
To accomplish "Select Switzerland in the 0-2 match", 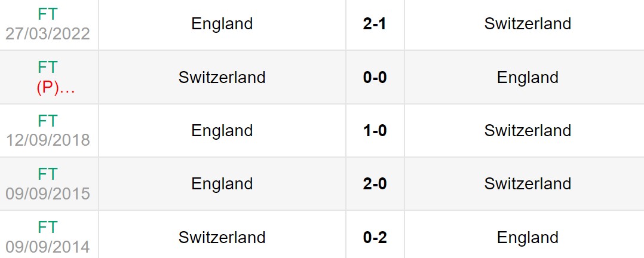I will tap(222, 238).
